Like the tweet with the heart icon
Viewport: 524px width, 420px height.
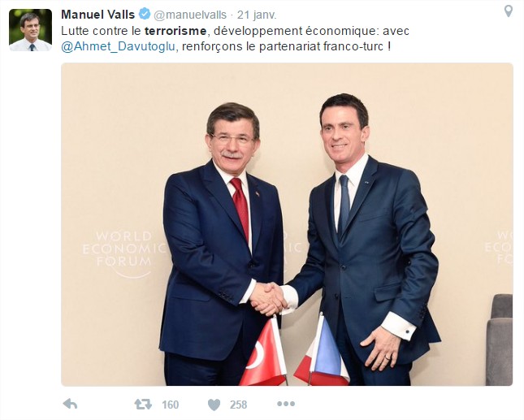coord(214,405)
